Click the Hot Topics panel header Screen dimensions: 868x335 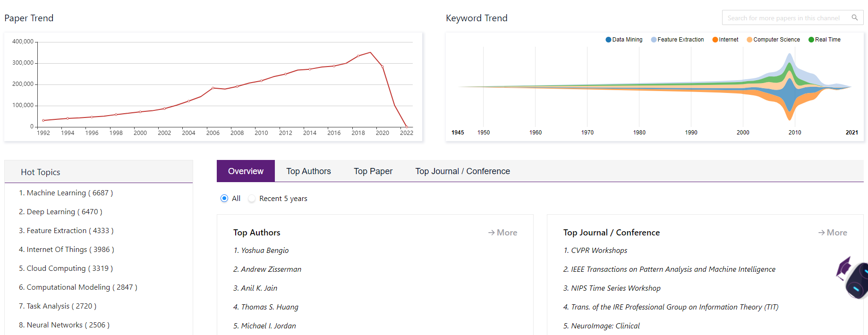[99, 172]
